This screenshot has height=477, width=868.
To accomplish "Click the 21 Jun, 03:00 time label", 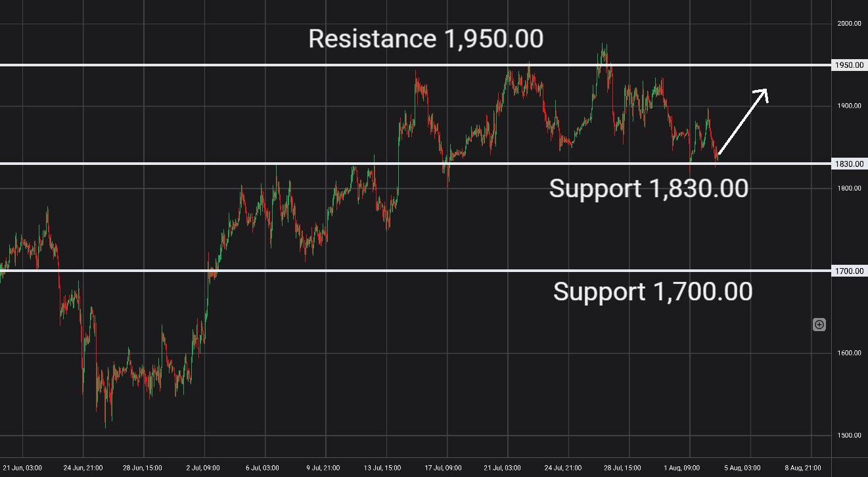I will point(22,468).
